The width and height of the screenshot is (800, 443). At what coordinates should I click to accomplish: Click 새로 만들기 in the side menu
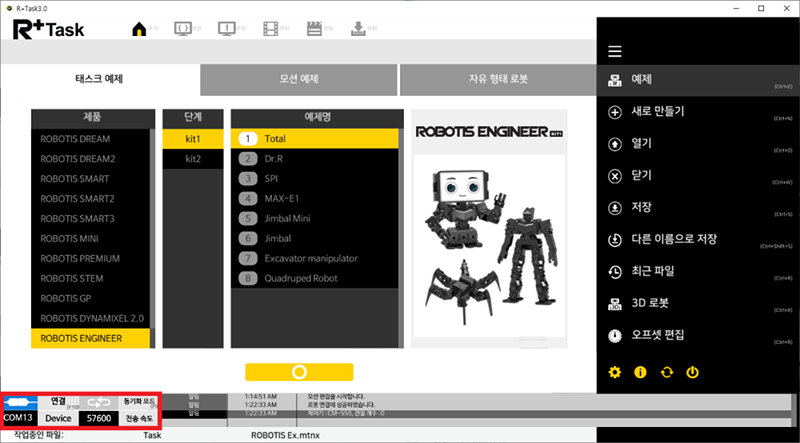[658, 111]
